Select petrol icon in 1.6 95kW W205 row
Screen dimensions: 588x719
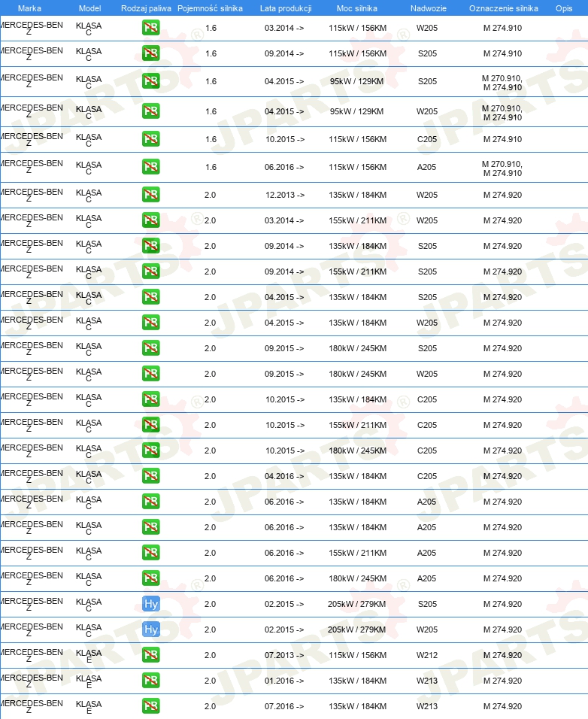pyautogui.click(x=151, y=111)
